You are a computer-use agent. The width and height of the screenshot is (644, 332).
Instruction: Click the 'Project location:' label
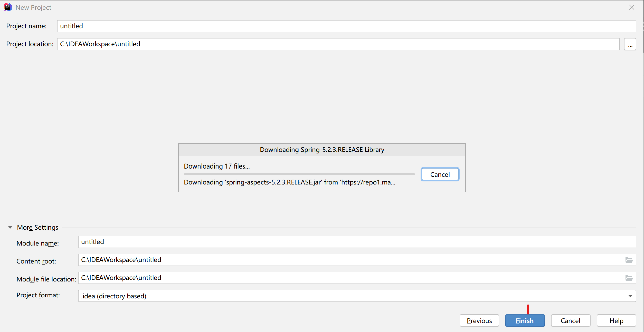[x=30, y=44]
